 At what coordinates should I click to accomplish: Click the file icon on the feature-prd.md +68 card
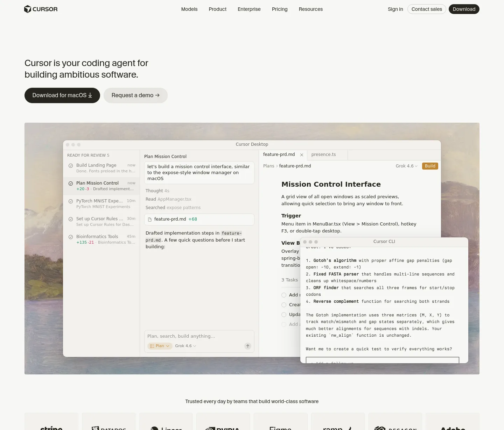click(x=150, y=220)
